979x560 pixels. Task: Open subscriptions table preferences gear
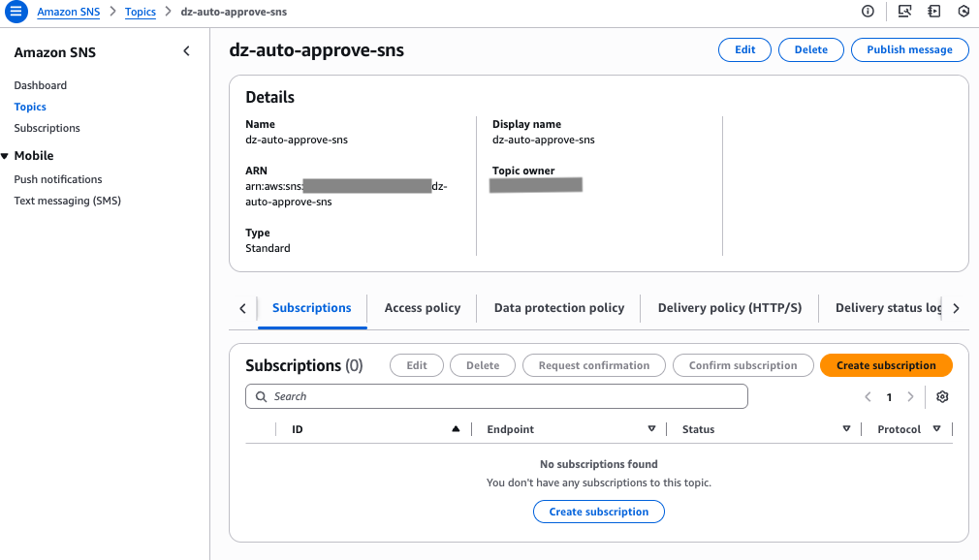pos(942,396)
